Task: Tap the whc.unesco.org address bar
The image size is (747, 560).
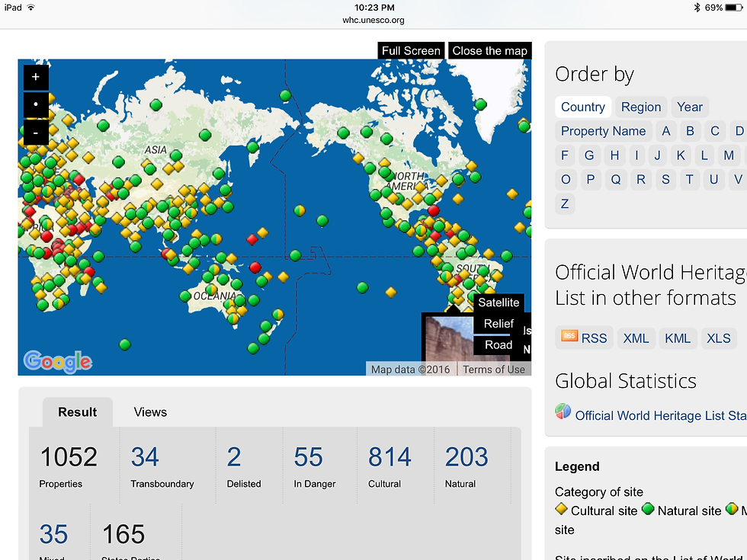Action: [x=373, y=20]
